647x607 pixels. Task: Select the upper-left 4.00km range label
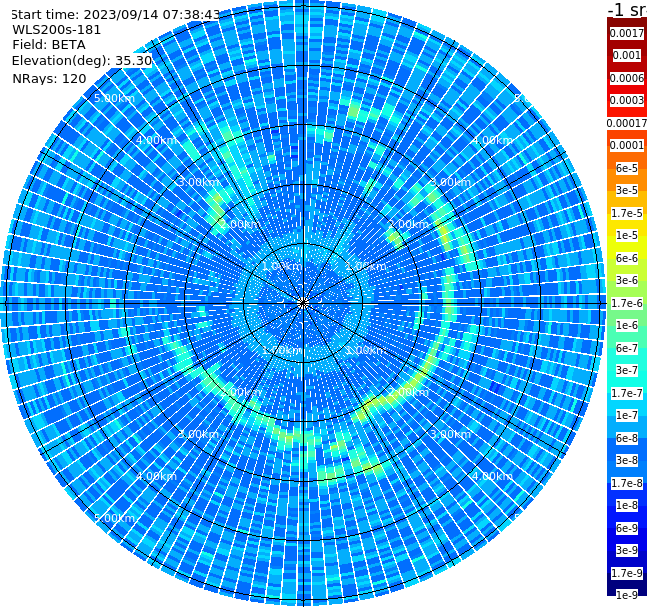point(156,140)
